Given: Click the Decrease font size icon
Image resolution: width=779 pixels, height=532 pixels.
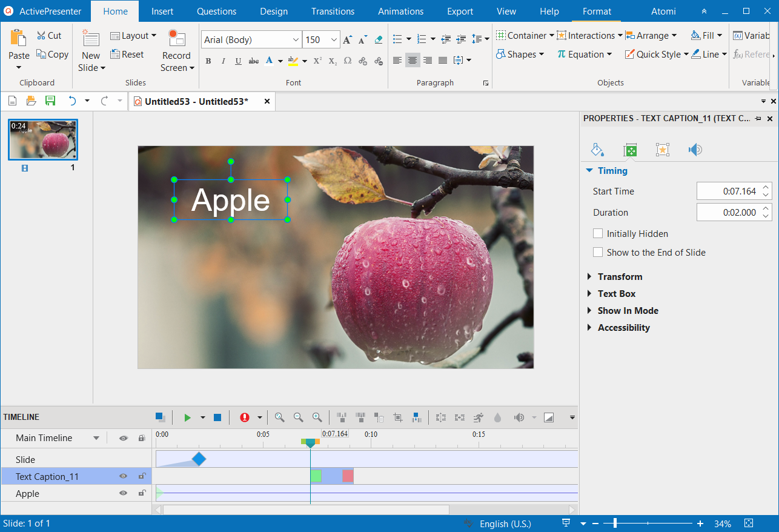Looking at the screenshot, I should point(363,39).
